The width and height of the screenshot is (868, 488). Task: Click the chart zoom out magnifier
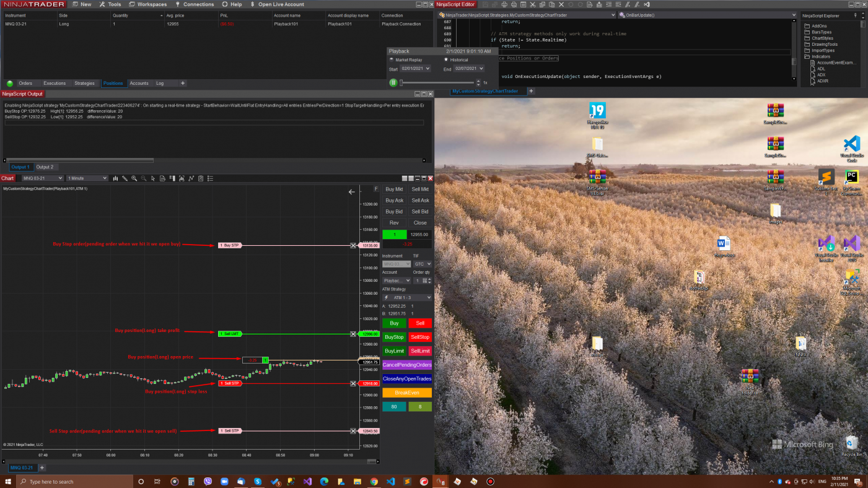click(143, 178)
